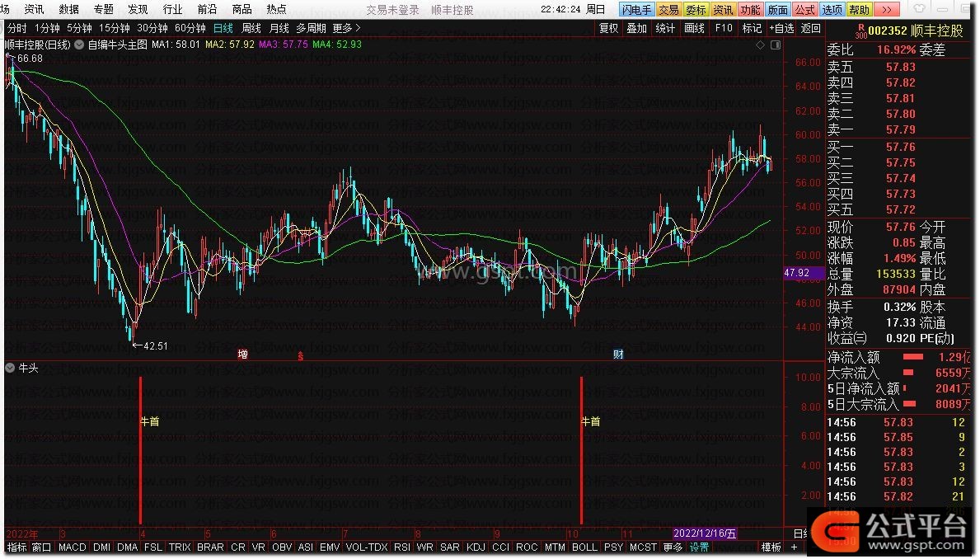Switch to 30分钟 period
The width and height of the screenshot is (980, 559).
[152, 28]
